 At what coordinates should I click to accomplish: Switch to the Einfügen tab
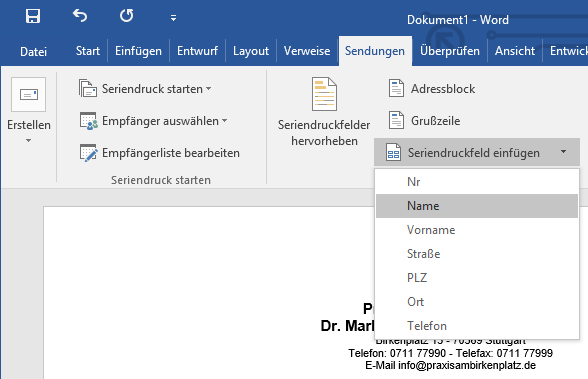[138, 51]
